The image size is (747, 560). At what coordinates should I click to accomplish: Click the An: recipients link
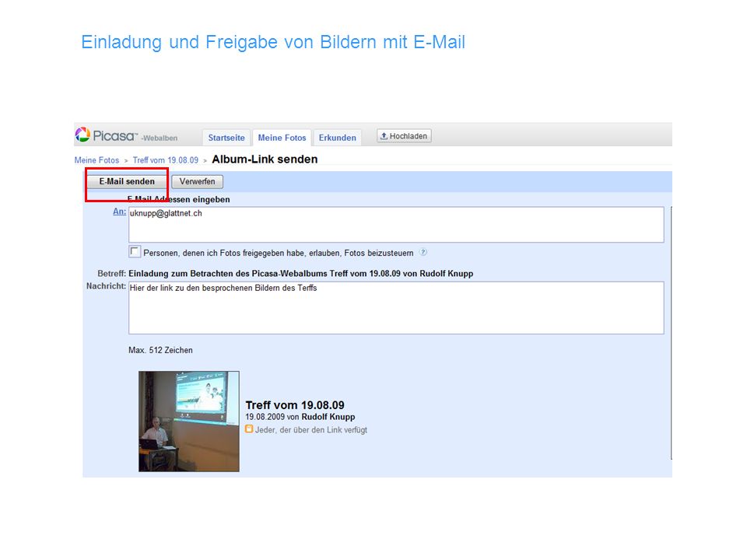[120, 212]
